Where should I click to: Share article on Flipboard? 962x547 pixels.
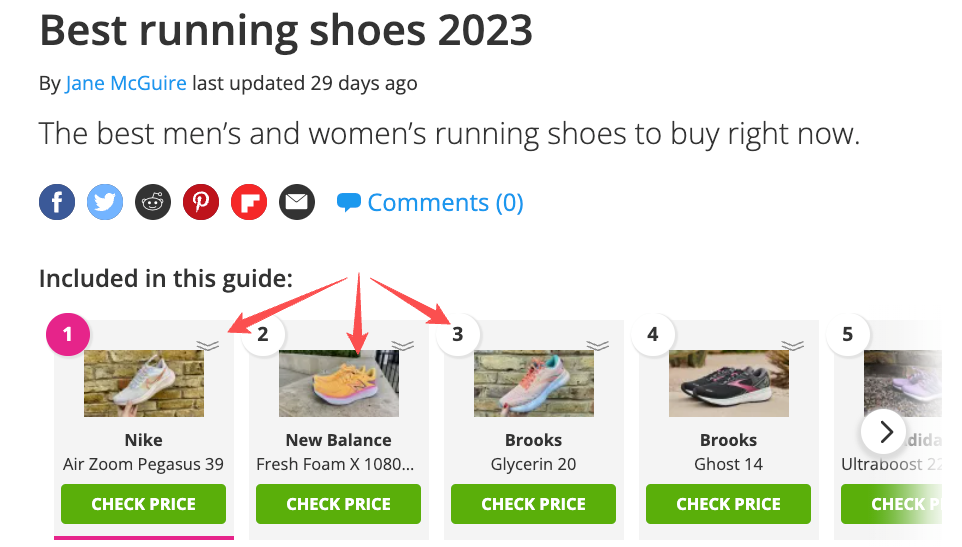click(x=249, y=203)
